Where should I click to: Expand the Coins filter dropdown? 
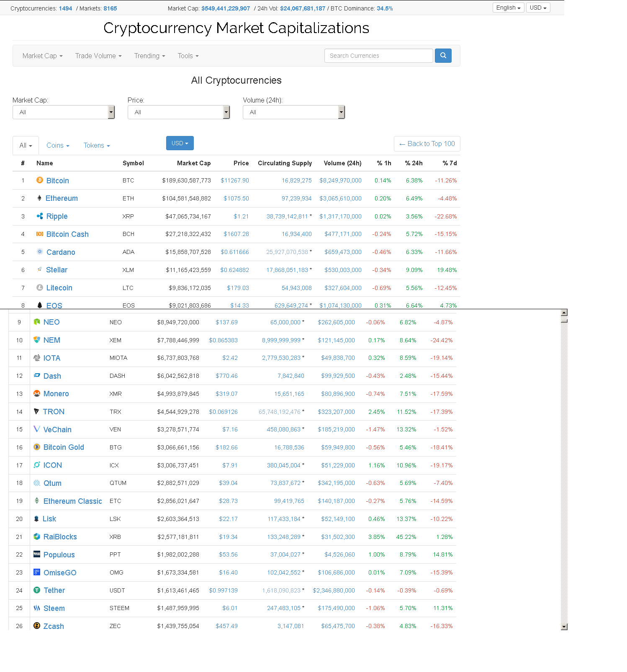click(58, 145)
